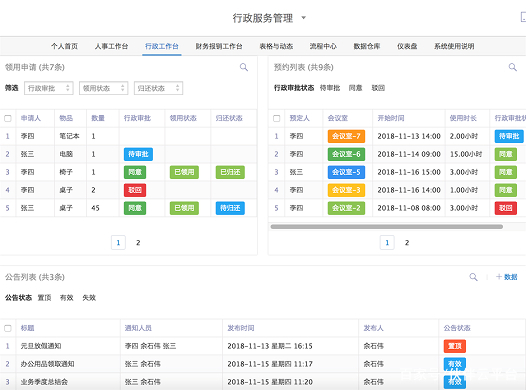Go to page 2 of 领用申请 list
Viewport: 526px width, 390px height.
138,242
